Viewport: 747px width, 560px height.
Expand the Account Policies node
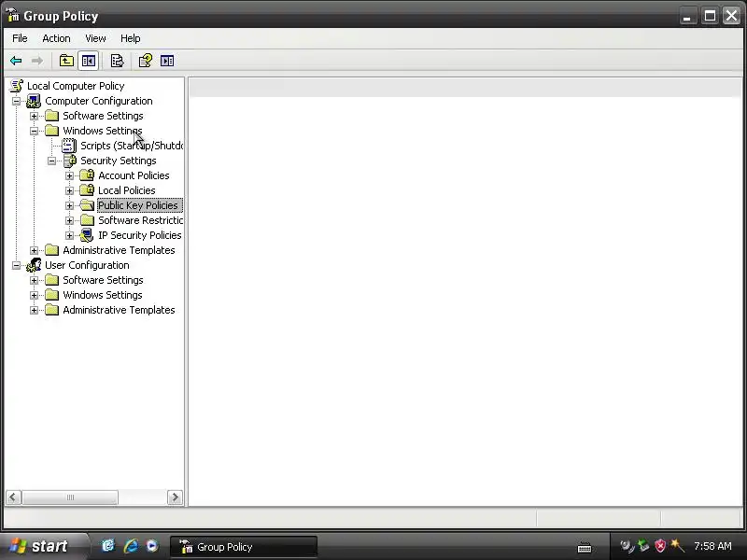click(69, 175)
